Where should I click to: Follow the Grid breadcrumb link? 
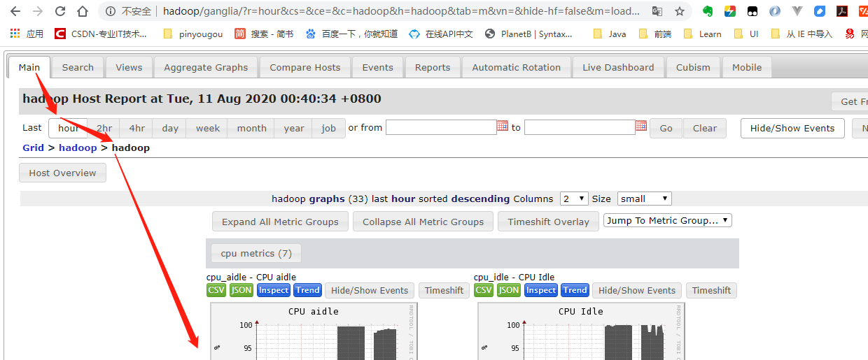pyautogui.click(x=33, y=147)
